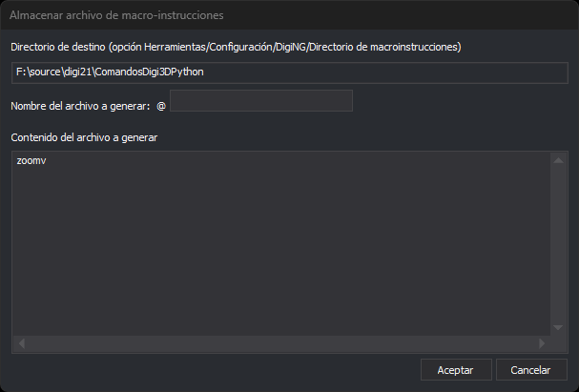Screen dimensions: 579x392
Task: Click the Aceptar button
Action: click(x=456, y=370)
